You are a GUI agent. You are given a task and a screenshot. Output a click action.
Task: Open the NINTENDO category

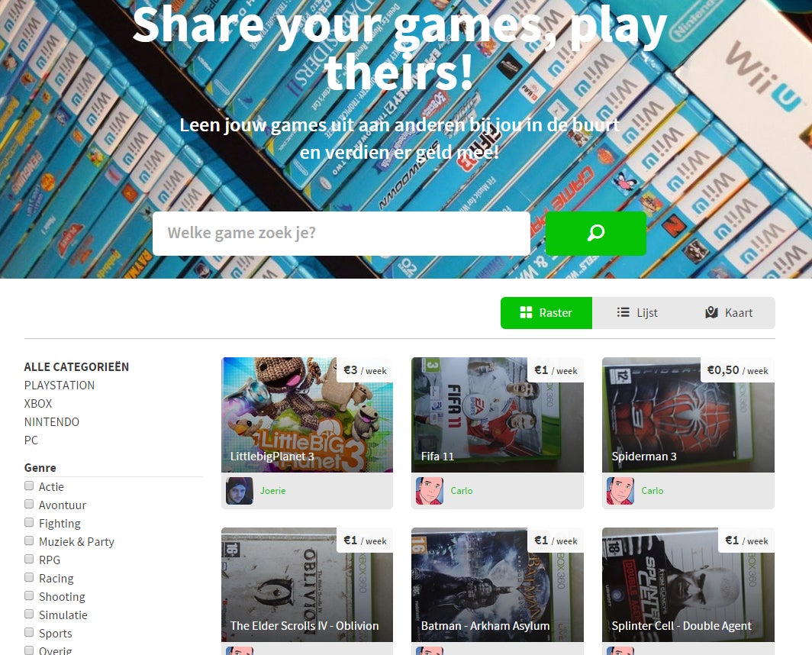pos(52,422)
